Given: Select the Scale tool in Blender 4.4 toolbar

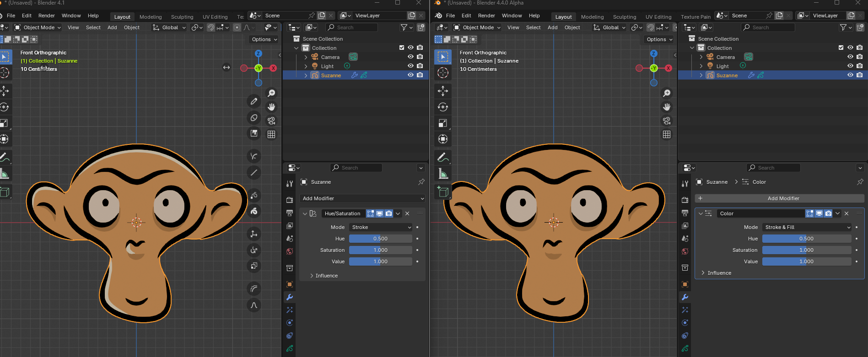Looking at the screenshot, I should click(442, 123).
